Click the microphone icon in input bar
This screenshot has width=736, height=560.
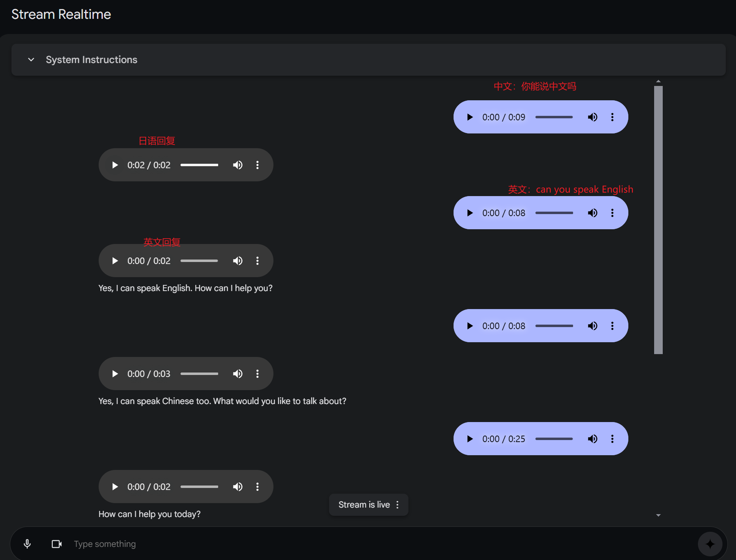[x=27, y=544]
